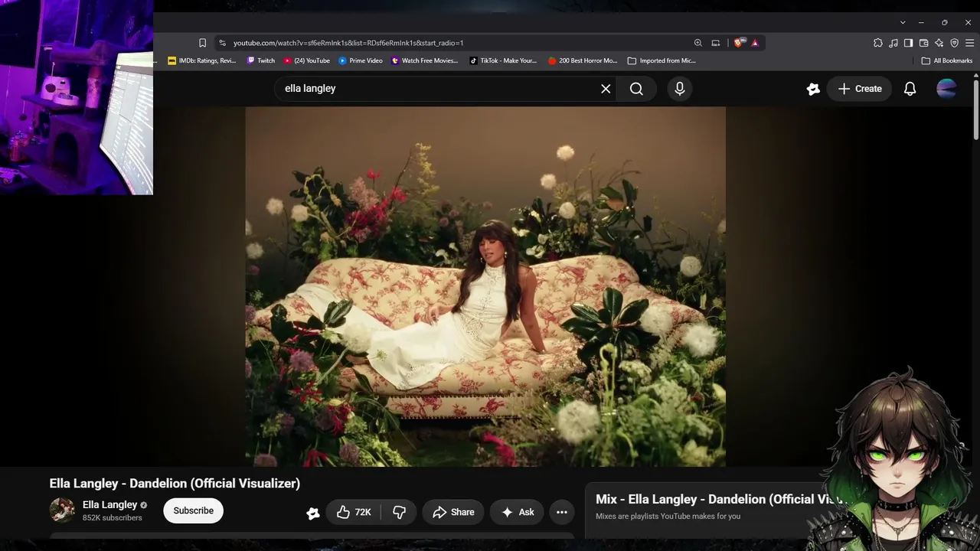Share the Dandelion video
Viewport: 980px width, 551px height.
452,512
